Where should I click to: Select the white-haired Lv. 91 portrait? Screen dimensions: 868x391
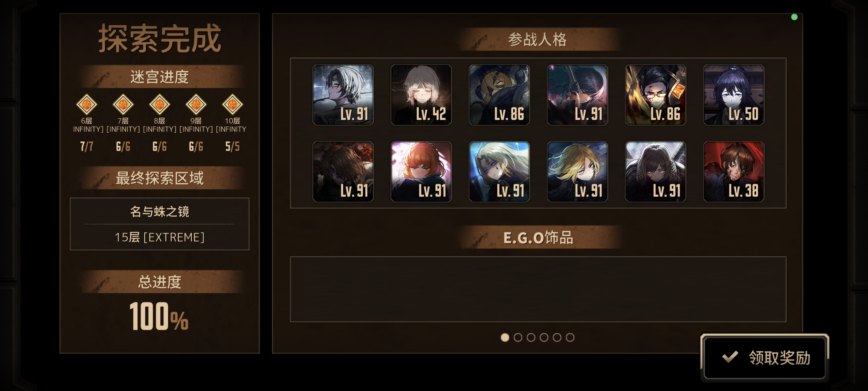[343, 95]
